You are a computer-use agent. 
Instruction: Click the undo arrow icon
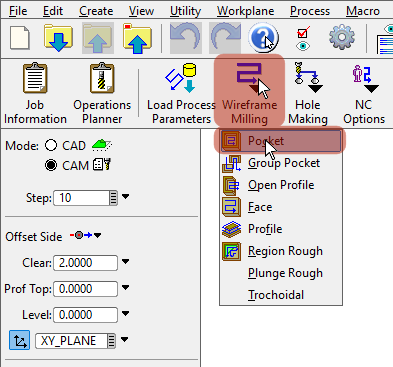(185, 38)
